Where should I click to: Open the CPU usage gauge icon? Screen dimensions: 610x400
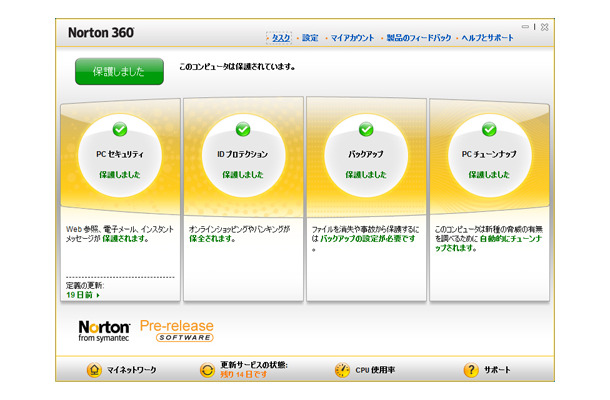point(342,370)
